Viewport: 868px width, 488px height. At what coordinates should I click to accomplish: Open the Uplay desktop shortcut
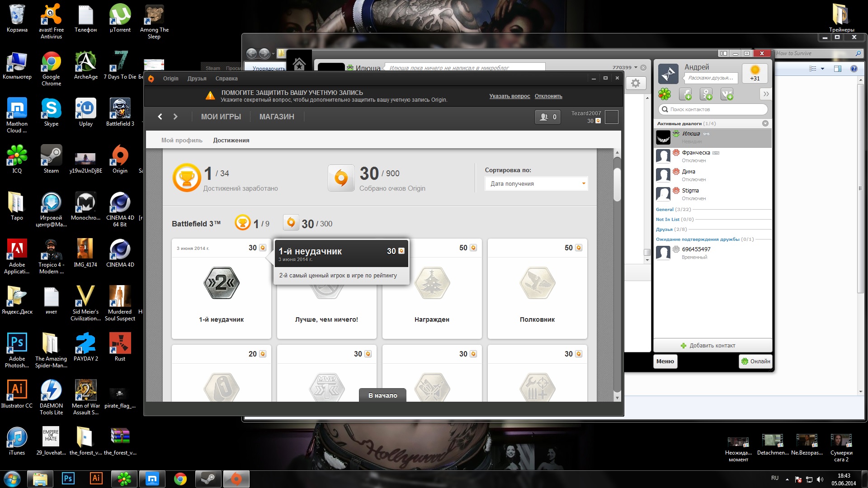click(85, 112)
